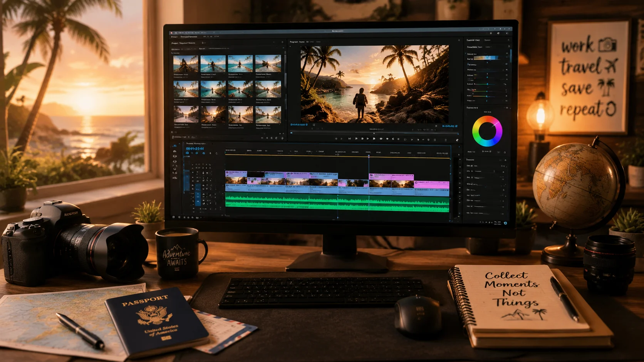Select the black clip in the upper video track
The image size is (644, 362).
coord(256,174)
